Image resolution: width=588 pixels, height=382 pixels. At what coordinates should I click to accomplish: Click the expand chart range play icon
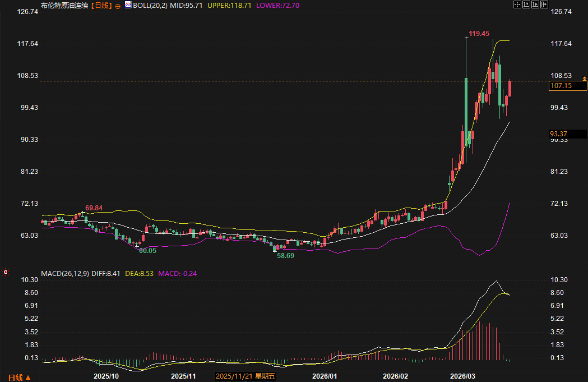535,4
